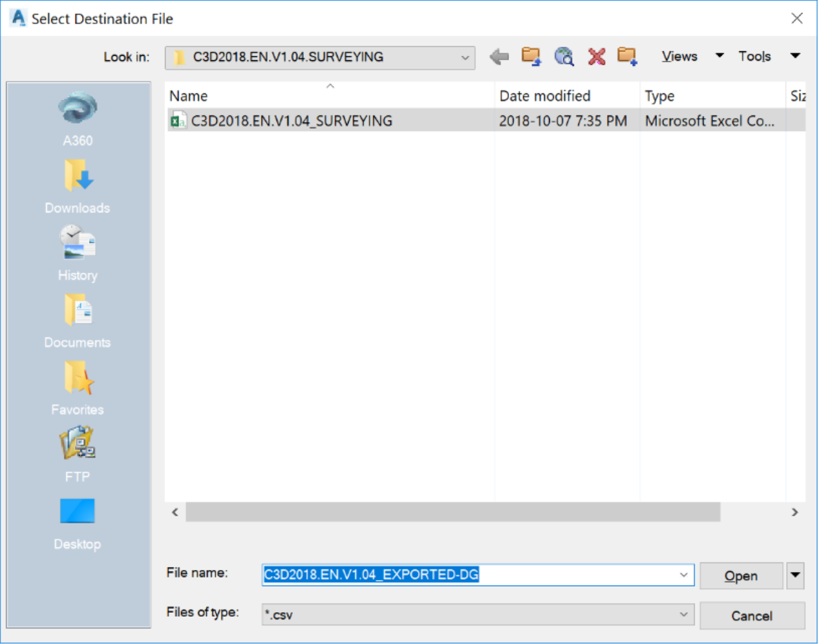Expand the Open button options arrow

click(795, 575)
